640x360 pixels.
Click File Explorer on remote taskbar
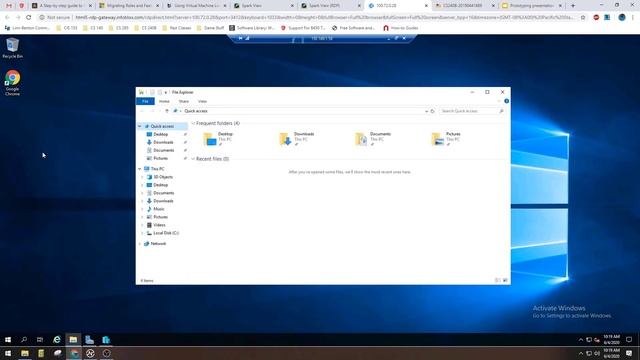[x=73, y=340]
